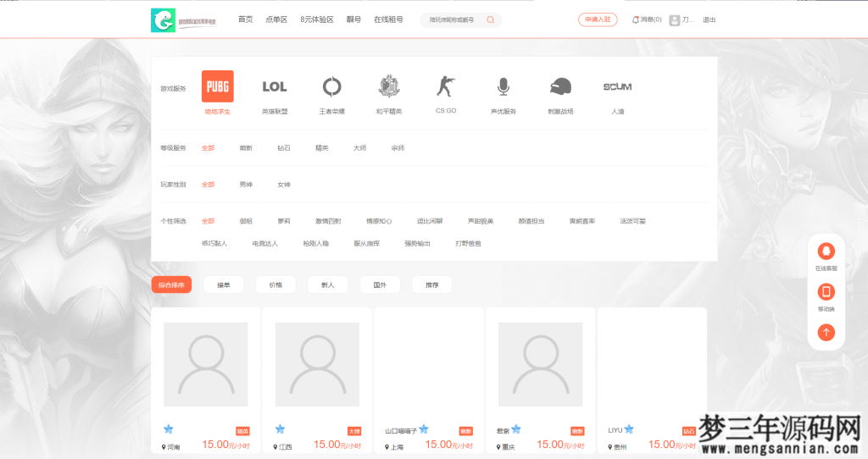Click the 退出 logout link

point(709,20)
